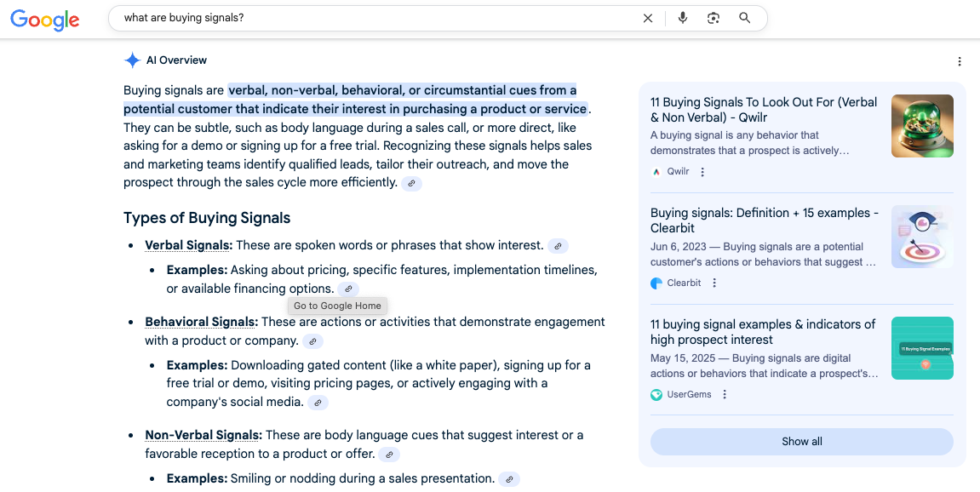Open more options for UserGems result
The height and width of the screenshot is (492, 980).
(x=725, y=395)
